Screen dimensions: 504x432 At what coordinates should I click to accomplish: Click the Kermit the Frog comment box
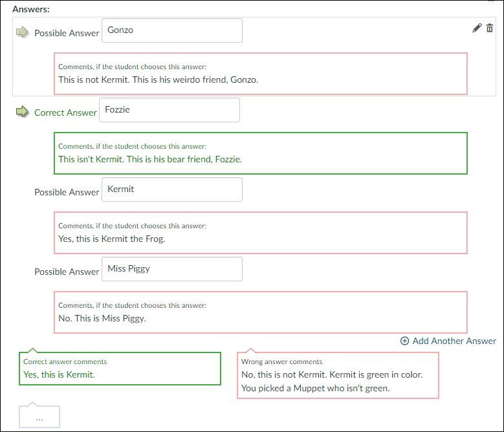[x=260, y=233]
